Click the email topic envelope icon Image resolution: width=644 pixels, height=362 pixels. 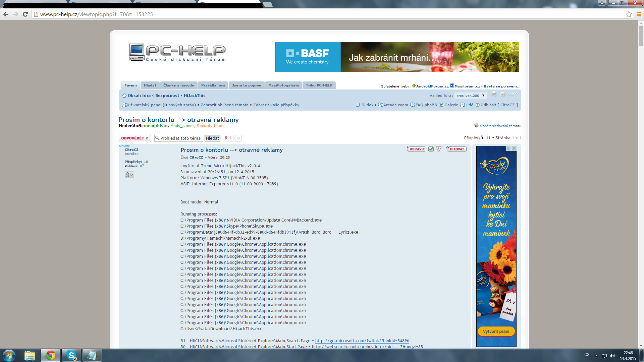point(503,95)
